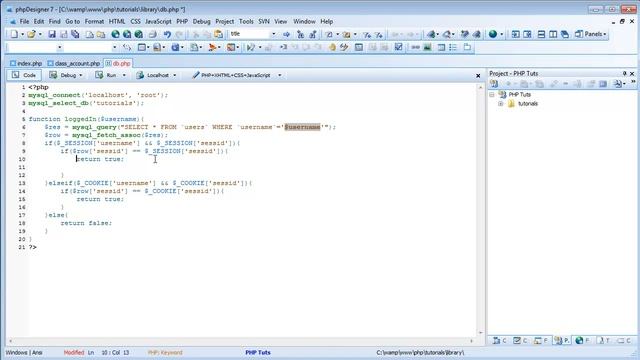The image size is (640, 360).
Task: Click 'return false;' on line 18
Action: [x=86, y=223]
